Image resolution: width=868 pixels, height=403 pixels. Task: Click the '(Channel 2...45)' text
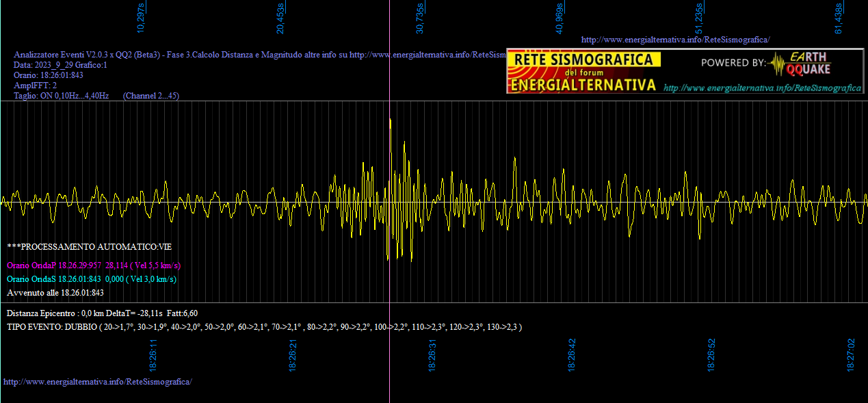151,96
